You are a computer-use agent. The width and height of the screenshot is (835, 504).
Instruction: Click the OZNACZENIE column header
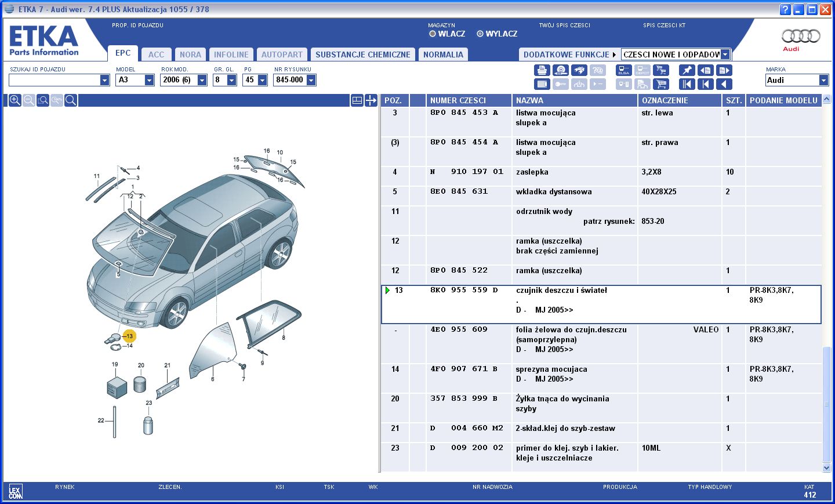(x=680, y=100)
